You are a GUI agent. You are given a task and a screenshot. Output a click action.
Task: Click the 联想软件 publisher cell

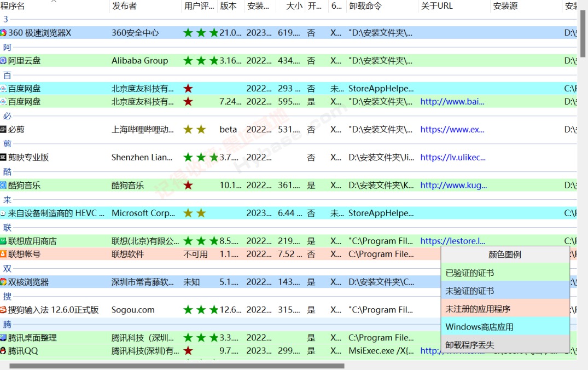coord(127,254)
